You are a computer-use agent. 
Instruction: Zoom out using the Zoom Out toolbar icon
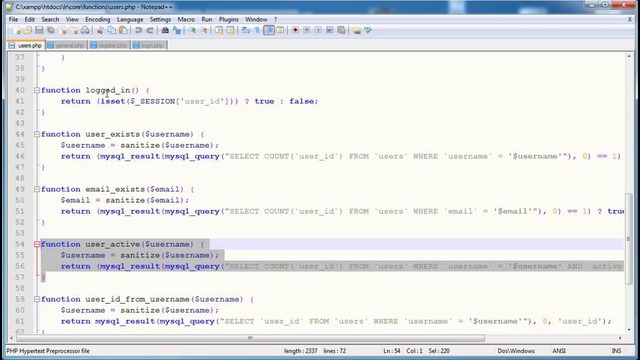click(204, 31)
